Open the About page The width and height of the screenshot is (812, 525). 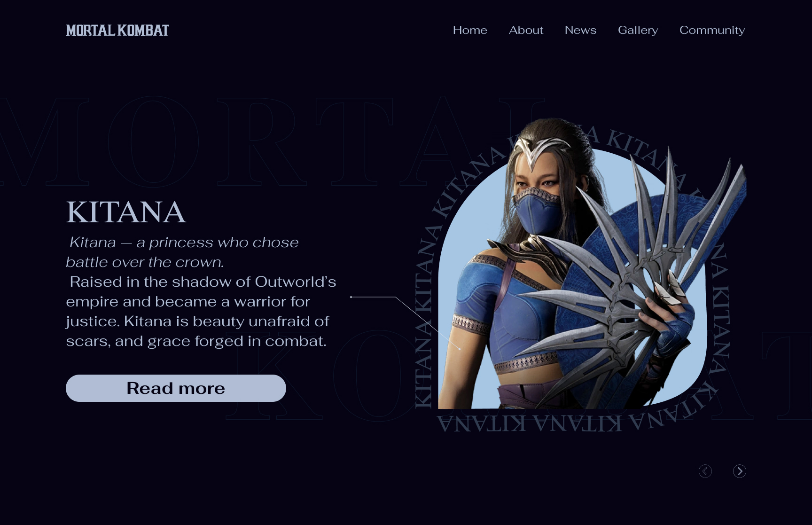coord(526,30)
